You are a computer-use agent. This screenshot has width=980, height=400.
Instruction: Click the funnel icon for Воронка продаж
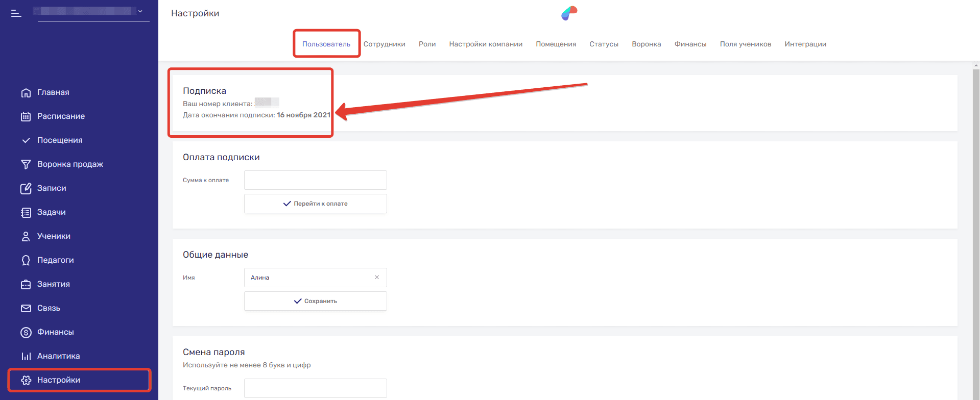pyautogui.click(x=26, y=164)
